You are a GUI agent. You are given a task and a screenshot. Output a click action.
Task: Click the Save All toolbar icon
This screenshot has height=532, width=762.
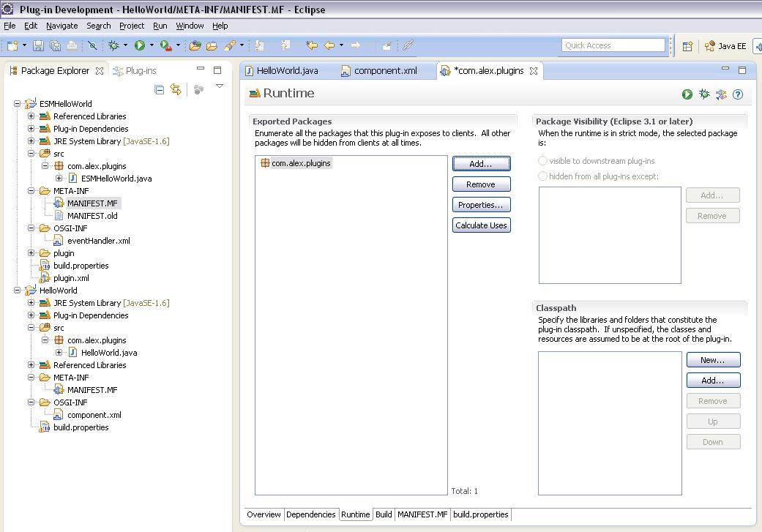(x=56, y=45)
